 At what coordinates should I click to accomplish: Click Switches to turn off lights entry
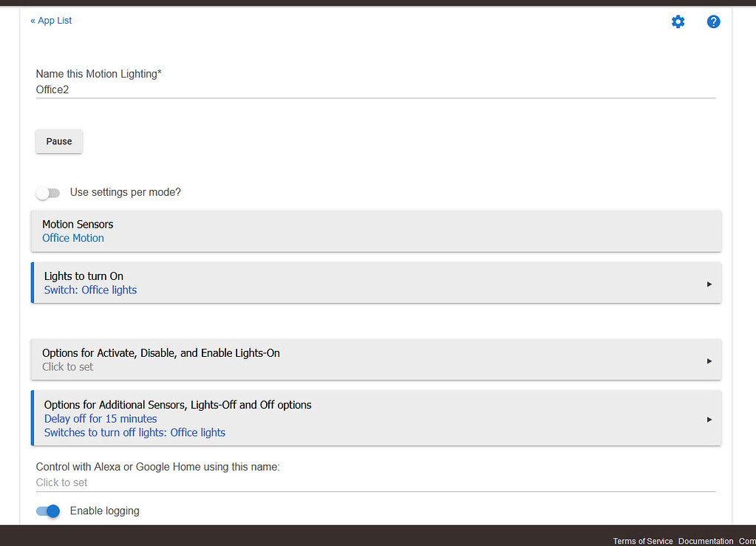click(x=134, y=432)
